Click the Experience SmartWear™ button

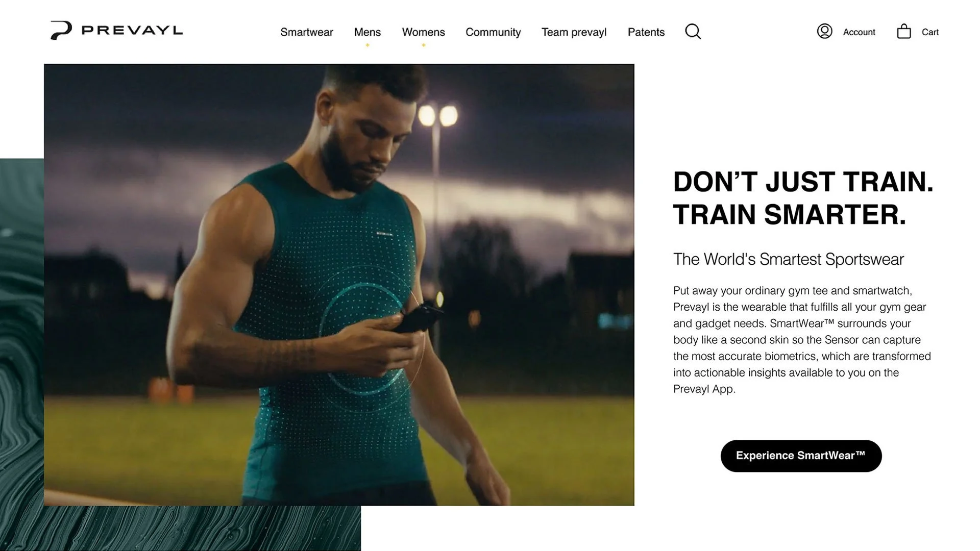[801, 456]
